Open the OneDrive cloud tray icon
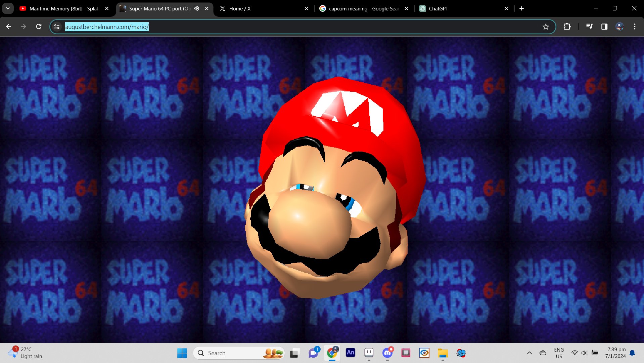 click(543, 353)
